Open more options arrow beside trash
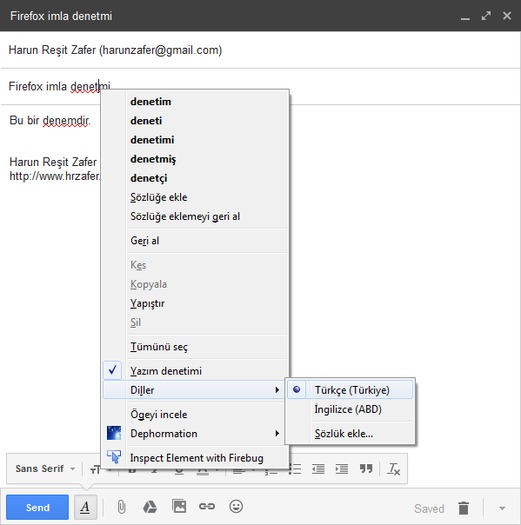 pyautogui.click(x=502, y=508)
